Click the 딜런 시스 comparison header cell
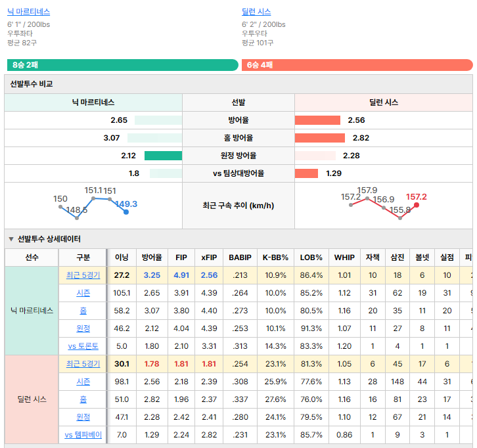Viewport: 477px width, 448px height. [x=384, y=102]
